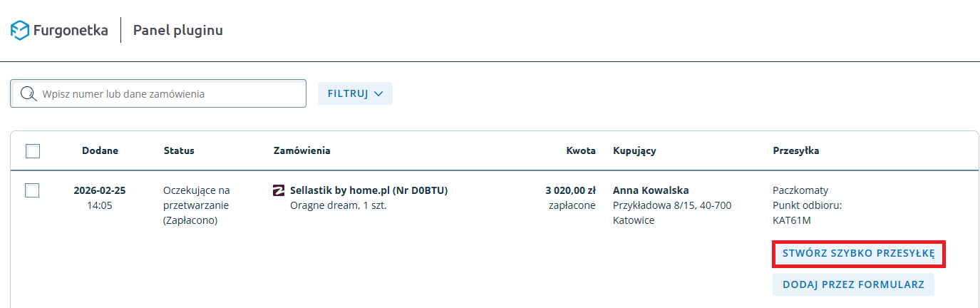Open order Sellastik by home.pl Nr D0BTU
The image size is (980, 308).
(368, 190)
